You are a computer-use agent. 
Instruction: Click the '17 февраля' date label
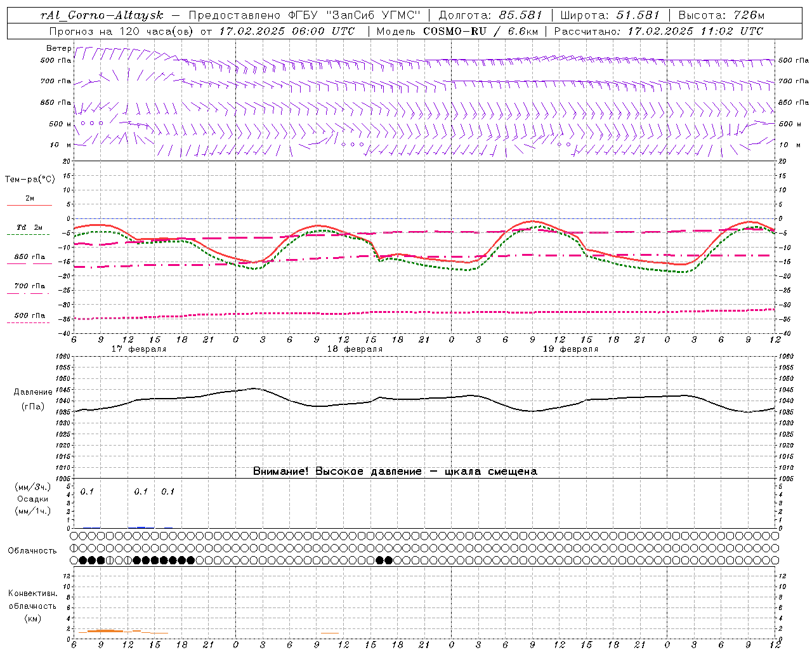[x=139, y=349]
